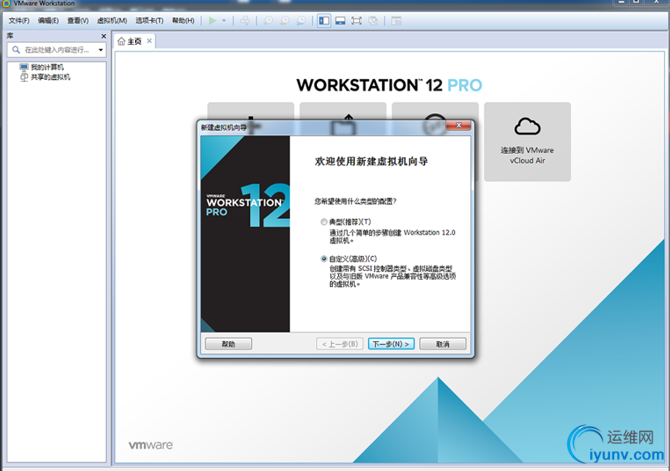
Task: Click the VMware Workstation title bar app icon
Action: click(6, 3)
